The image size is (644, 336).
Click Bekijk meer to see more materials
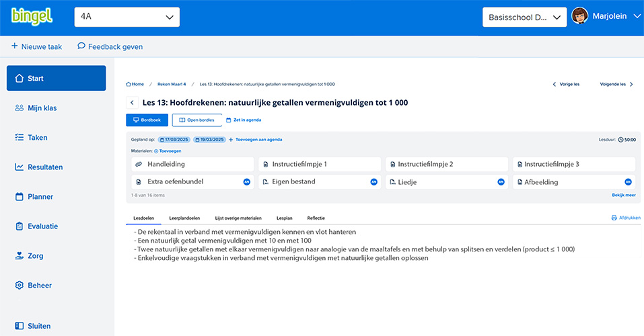click(x=623, y=195)
